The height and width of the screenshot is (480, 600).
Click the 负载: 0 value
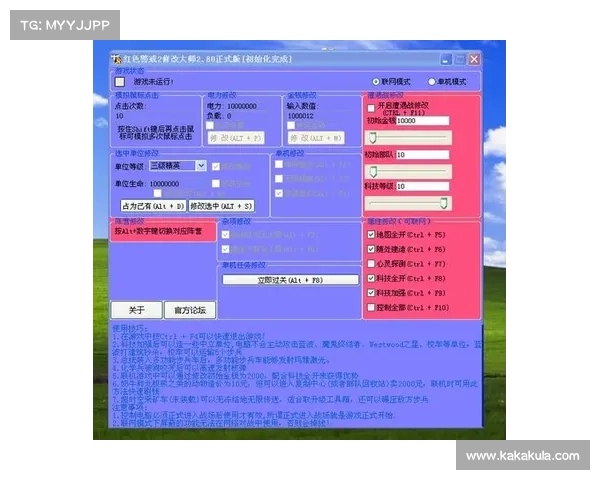(219, 116)
